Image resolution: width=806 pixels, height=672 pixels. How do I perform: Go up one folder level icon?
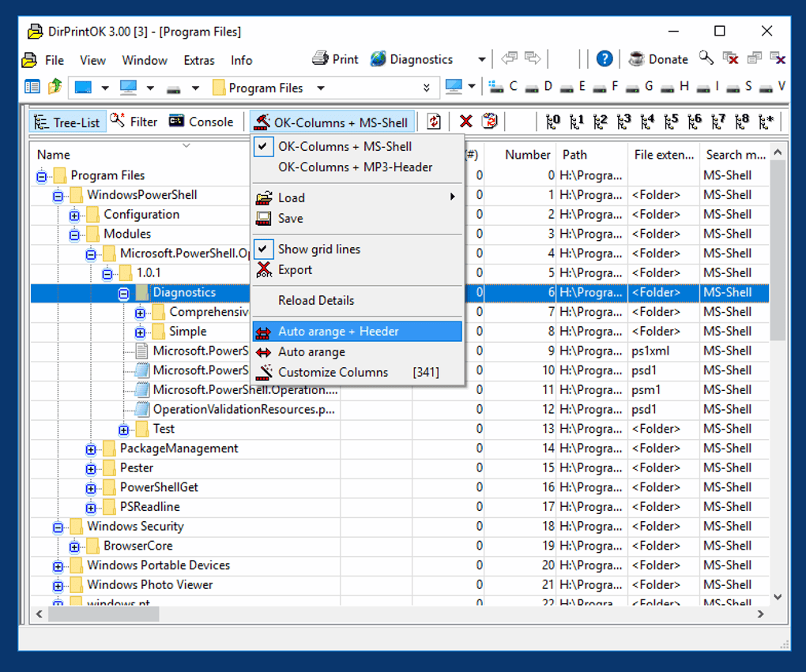55,87
